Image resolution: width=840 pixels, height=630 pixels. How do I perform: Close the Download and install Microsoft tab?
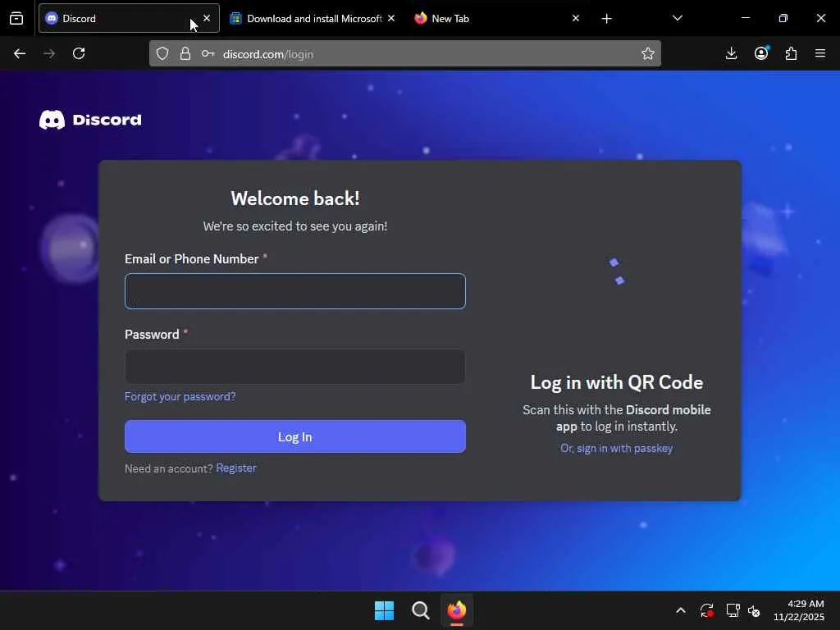click(391, 18)
